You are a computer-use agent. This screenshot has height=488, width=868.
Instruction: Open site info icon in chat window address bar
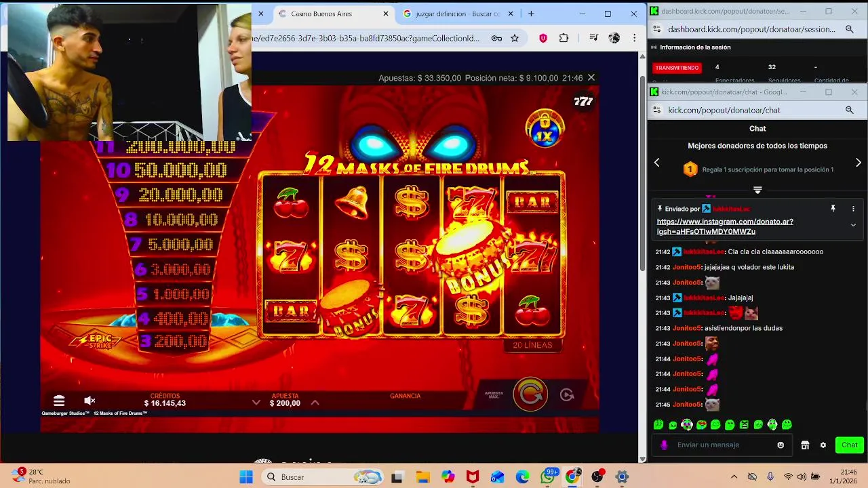pyautogui.click(x=656, y=110)
